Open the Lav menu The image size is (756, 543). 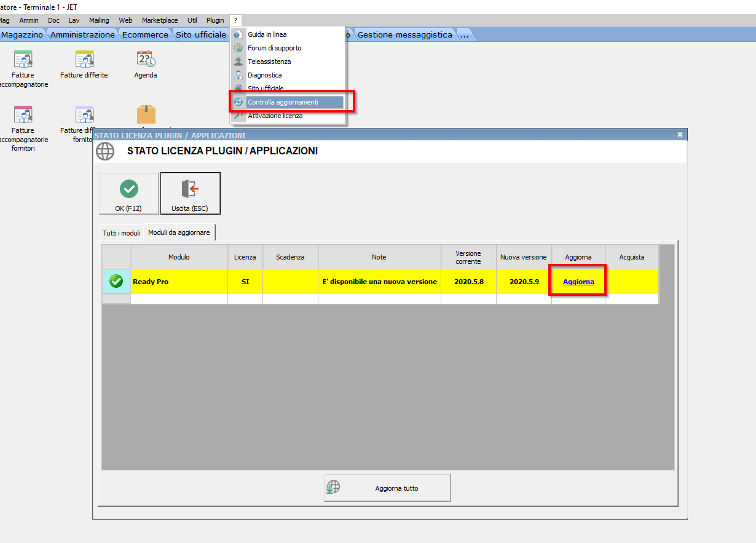[x=74, y=20]
